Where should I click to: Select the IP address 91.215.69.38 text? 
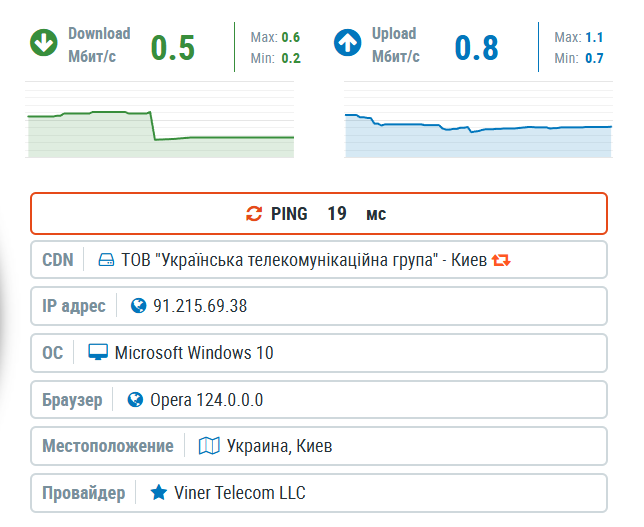200,306
